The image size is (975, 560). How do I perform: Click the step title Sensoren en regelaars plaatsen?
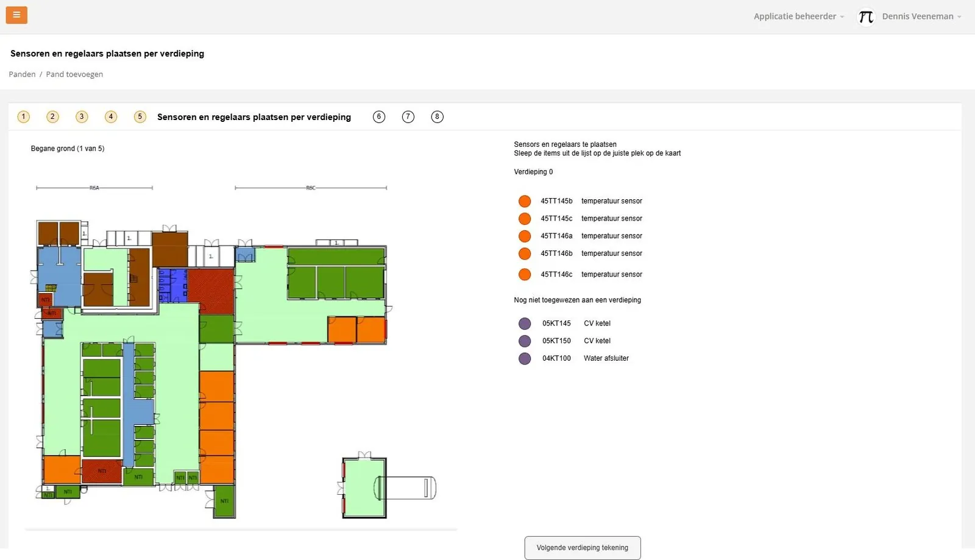coord(254,117)
